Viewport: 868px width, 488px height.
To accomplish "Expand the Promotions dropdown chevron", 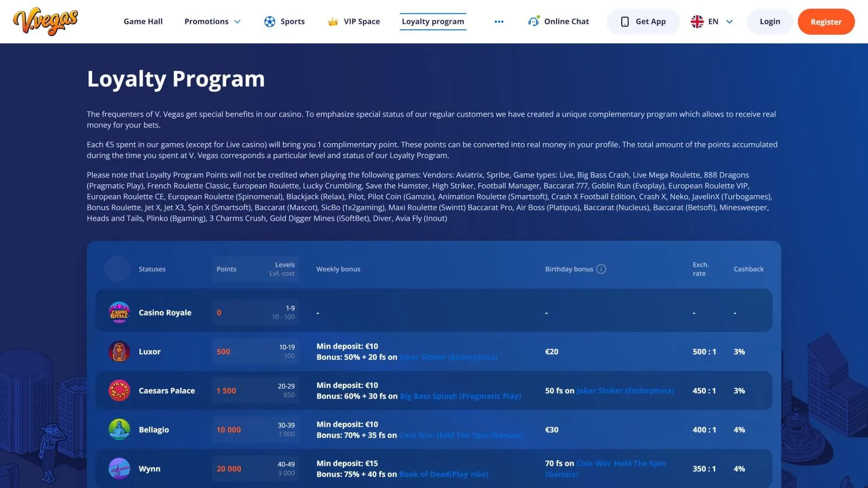I will (237, 22).
